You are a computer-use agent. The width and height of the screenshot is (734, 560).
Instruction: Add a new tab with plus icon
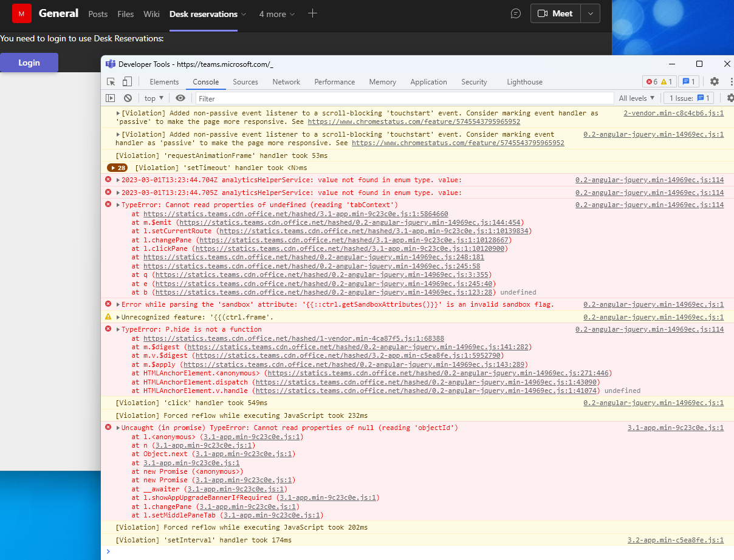pyautogui.click(x=312, y=13)
